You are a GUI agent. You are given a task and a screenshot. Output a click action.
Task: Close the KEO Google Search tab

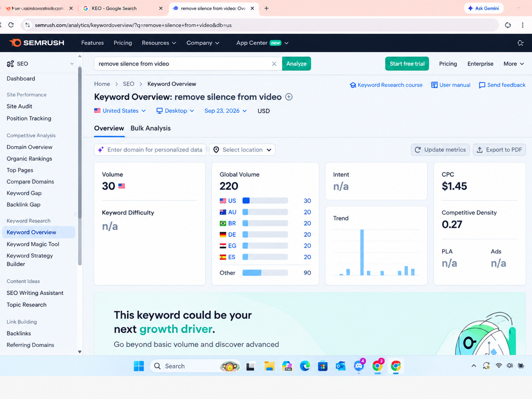coord(161,8)
